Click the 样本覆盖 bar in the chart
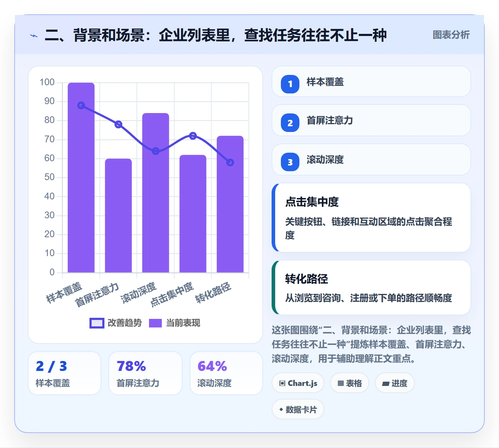The height and width of the screenshot is (448, 499). (81, 178)
